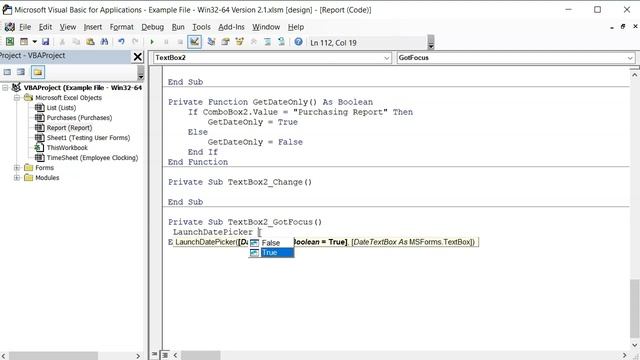Open Find with the binoculars icon
640x360 pixels.
104,42
